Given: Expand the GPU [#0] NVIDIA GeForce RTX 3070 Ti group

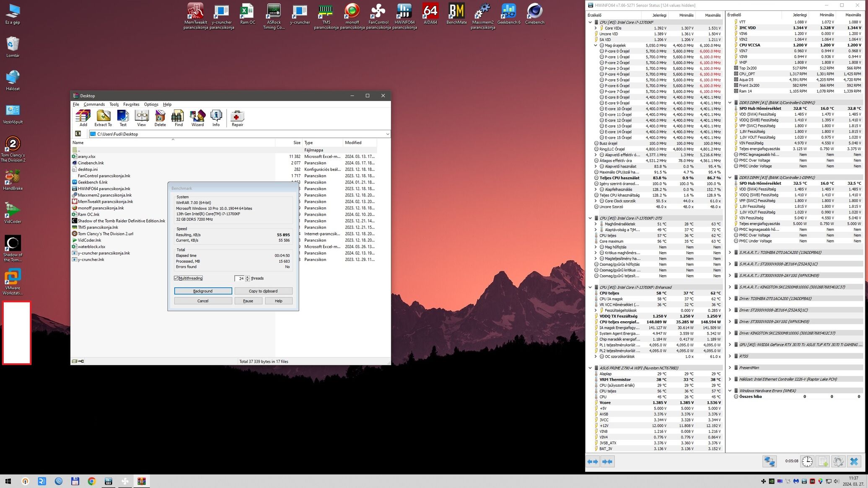Looking at the screenshot, I should coord(730,345).
